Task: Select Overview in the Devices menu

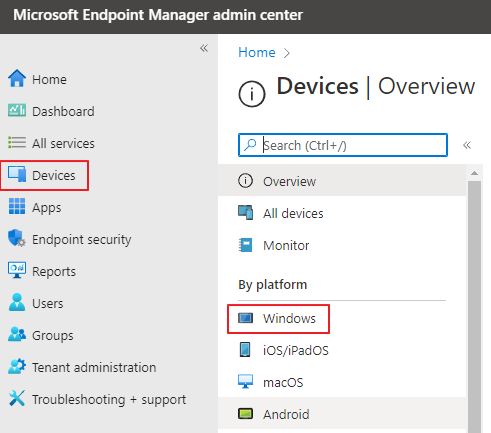Action: 342,181
